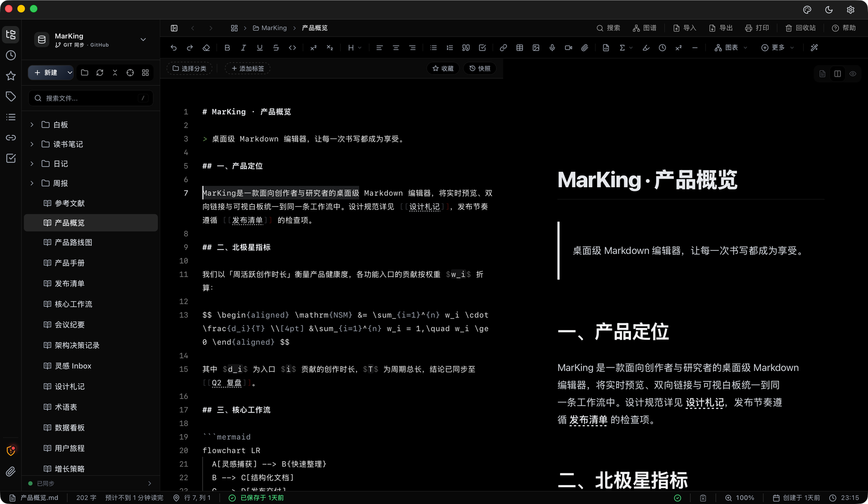Open the 图谱 graph view
868x504 pixels.
coord(644,28)
